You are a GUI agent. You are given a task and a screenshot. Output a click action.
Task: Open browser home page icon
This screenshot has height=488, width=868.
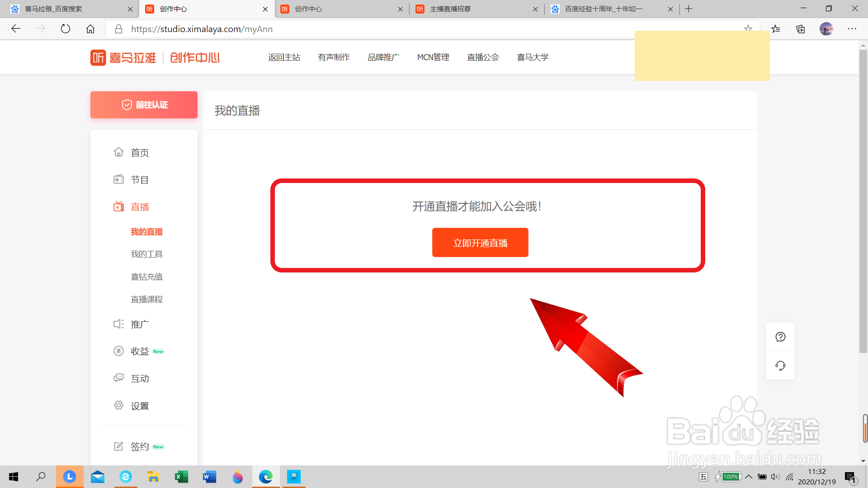tap(90, 29)
